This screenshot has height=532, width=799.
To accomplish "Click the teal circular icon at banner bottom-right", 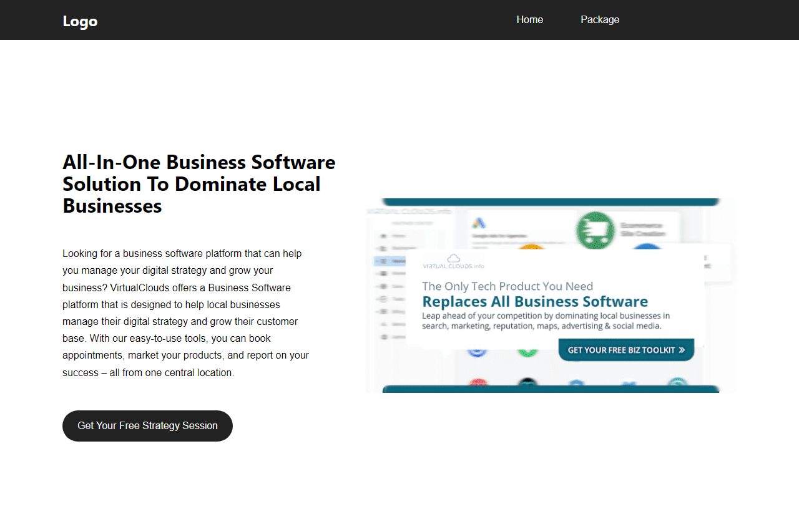I will click(677, 384).
